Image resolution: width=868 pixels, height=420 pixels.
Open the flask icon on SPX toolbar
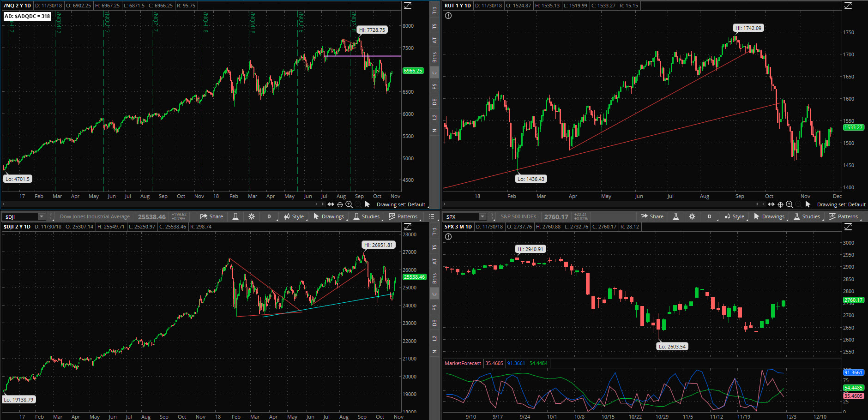[x=676, y=216]
